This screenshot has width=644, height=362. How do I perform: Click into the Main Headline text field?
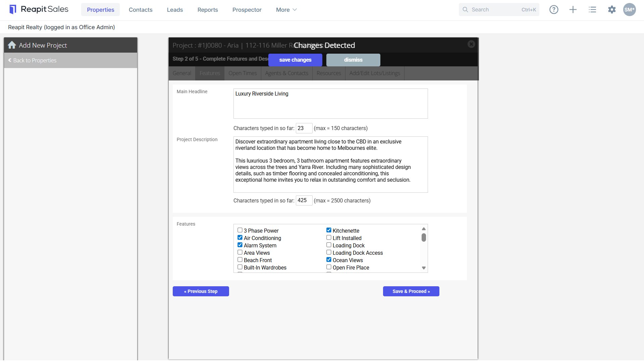pyautogui.click(x=330, y=104)
